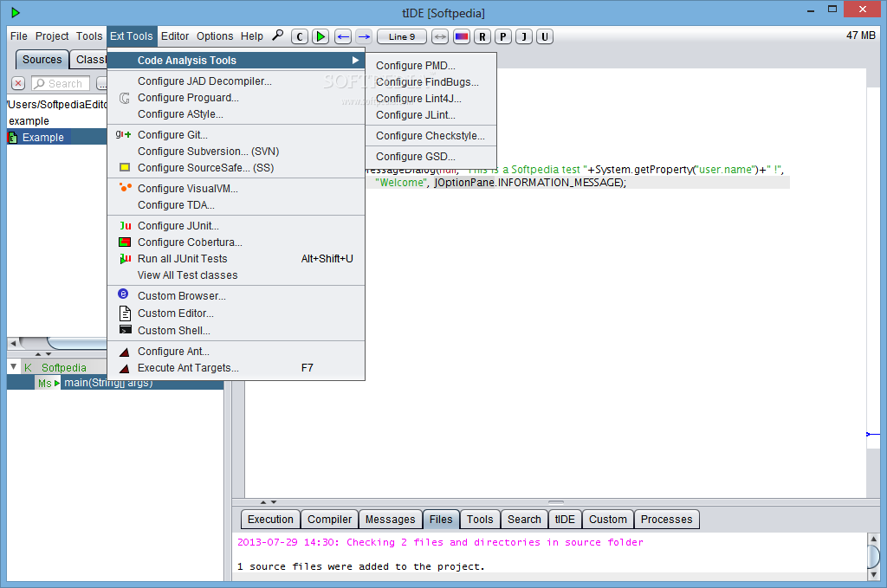Click the J toolbar button
This screenshot has width=887, height=588.
coord(524,36)
